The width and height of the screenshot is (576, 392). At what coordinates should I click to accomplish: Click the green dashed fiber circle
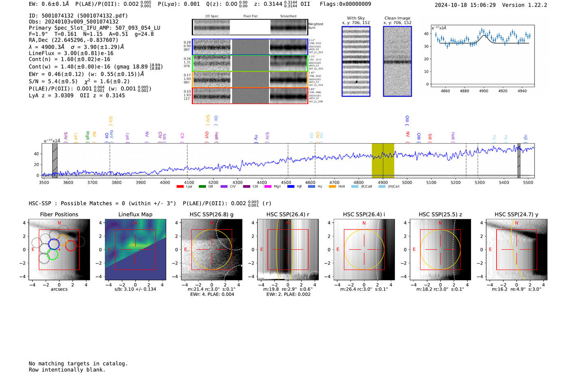click(x=52, y=255)
